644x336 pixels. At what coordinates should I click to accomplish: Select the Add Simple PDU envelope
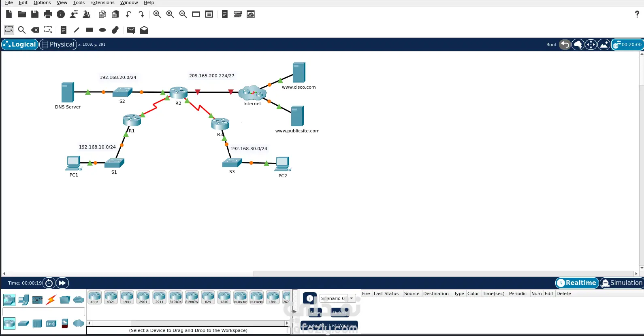click(x=131, y=30)
